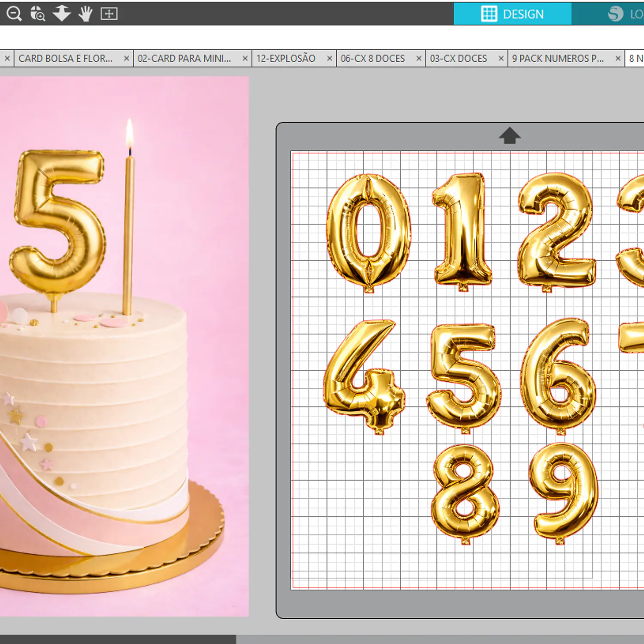This screenshot has width=644, height=644.
Task: Close the 9 PACK NUMEROS P tab
Action: point(618,58)
